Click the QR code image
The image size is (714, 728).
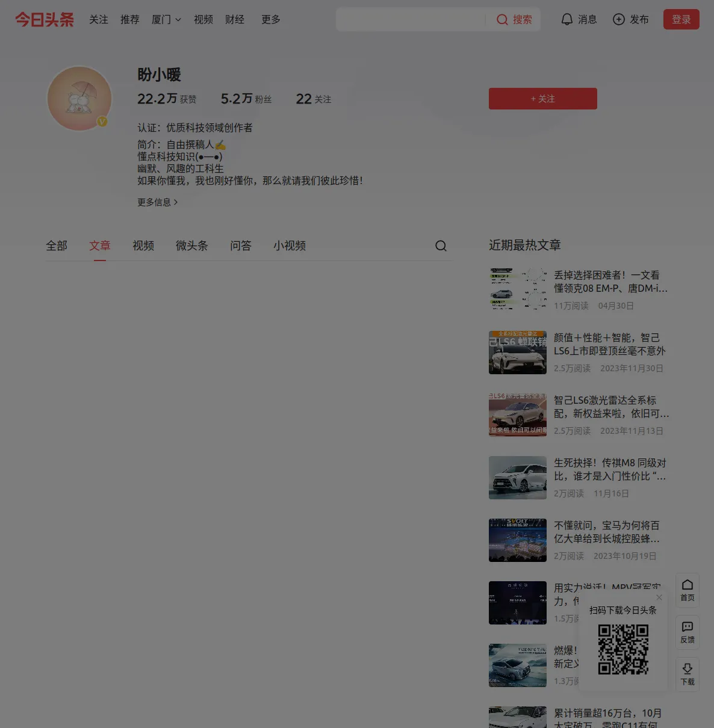coord(623,649)
